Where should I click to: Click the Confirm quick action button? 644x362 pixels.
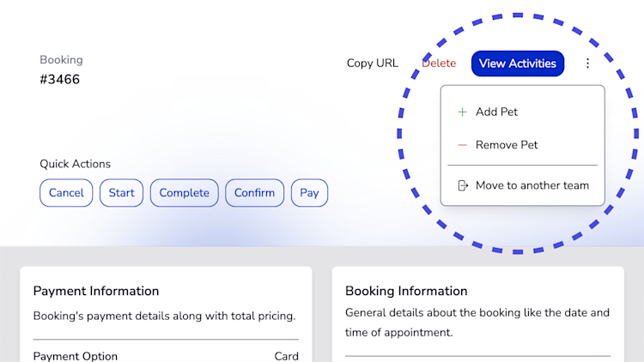(255, 193)
